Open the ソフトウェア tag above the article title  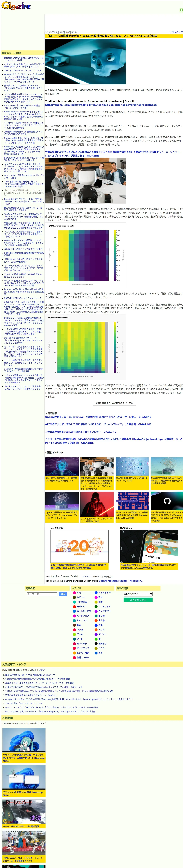[x=176, y=32]
